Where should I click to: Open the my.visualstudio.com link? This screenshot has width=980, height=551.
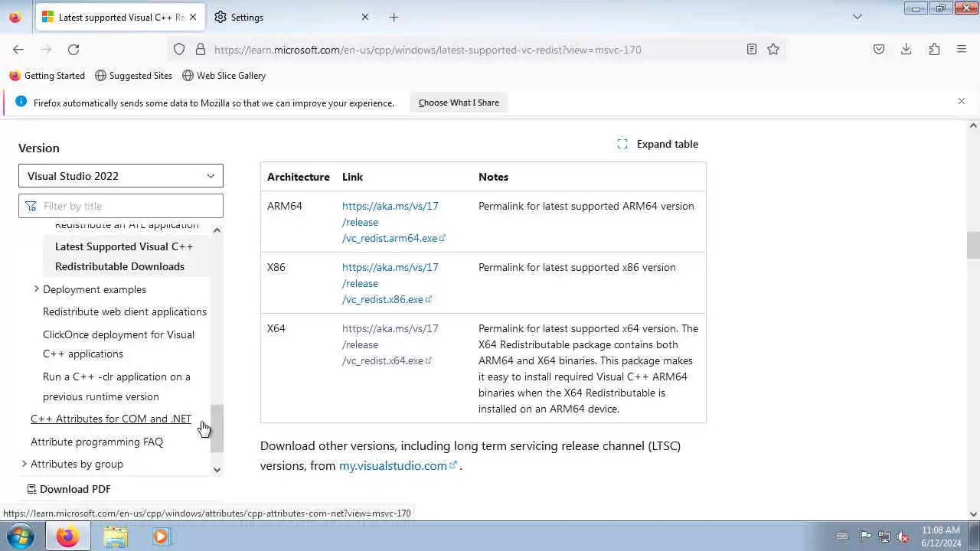[398, 465]
